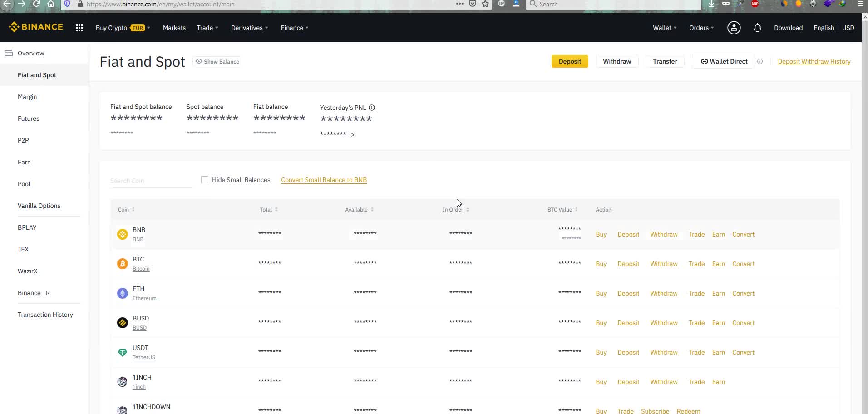This screenshot has width=868, height=414.
Task: Click the BUSD coin icon
Action: pos(122,323)
